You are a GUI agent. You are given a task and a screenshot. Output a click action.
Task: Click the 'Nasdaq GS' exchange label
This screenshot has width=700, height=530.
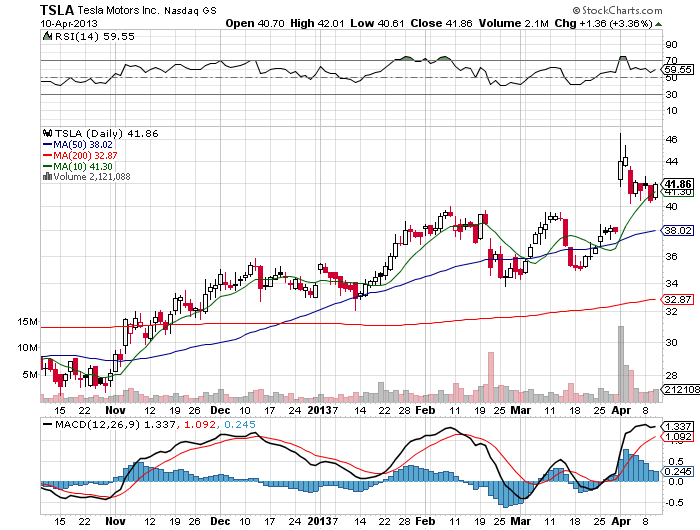tap(190, 10)
